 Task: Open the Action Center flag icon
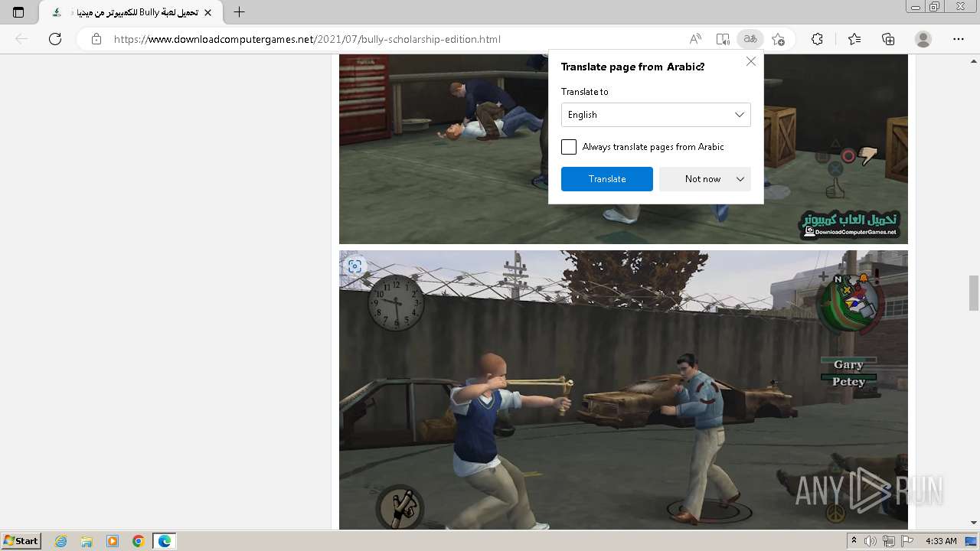tap(907, 541)
